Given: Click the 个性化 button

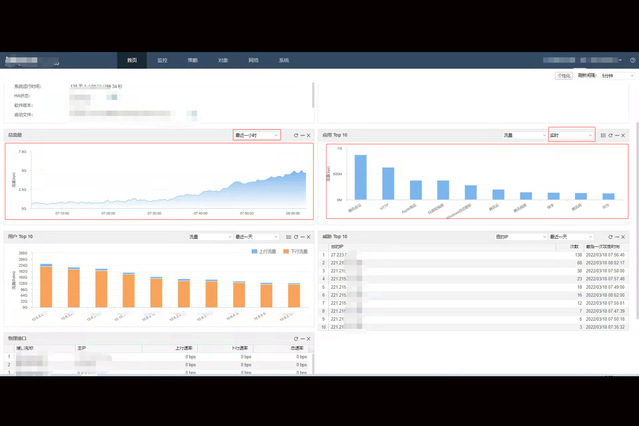Looking at the screenshot, I should (x=563, y=75).
